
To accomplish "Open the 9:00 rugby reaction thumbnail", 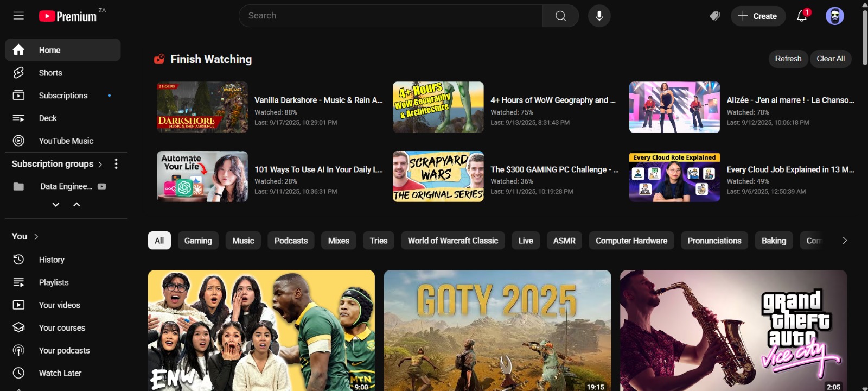I will pos(261,330).
